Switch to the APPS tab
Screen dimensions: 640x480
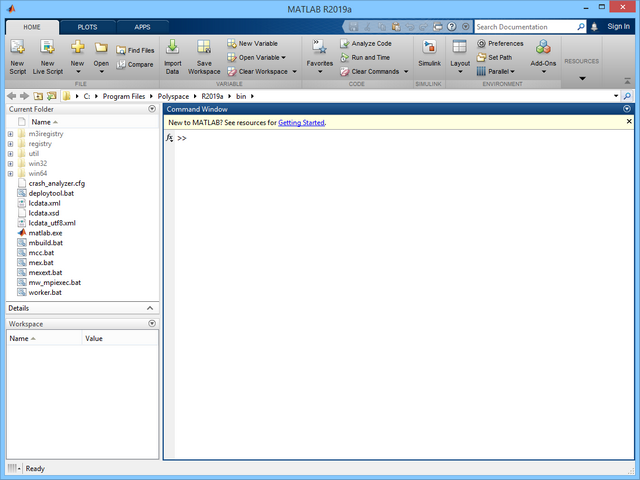pyautogui.click(x=142, y=27)
